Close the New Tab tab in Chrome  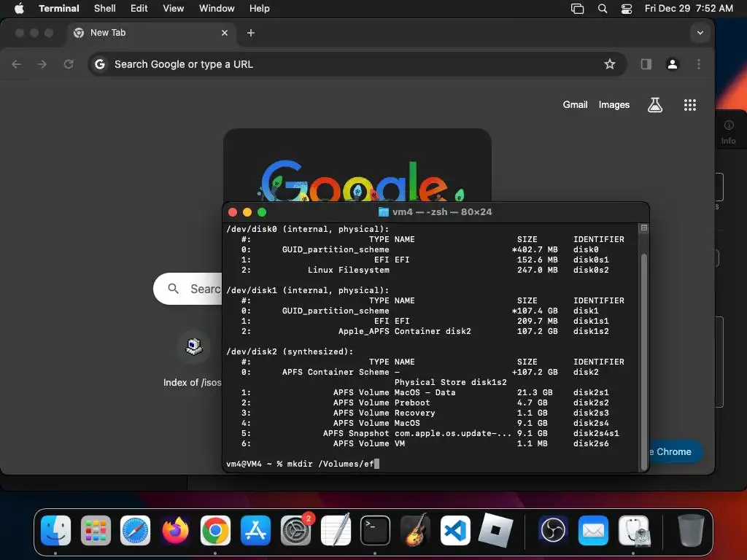[225, 33]
